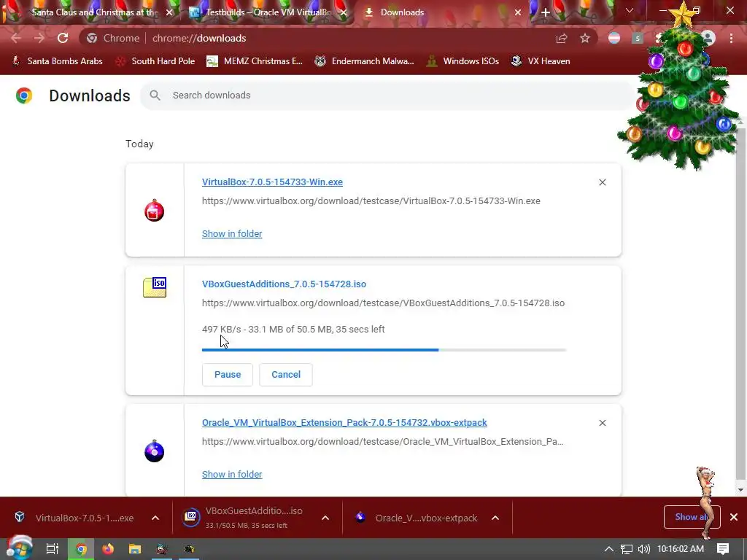The width and height of the screenshot is (747, 560).
Task: Open the network tray icon
Action: pos(627,549)
